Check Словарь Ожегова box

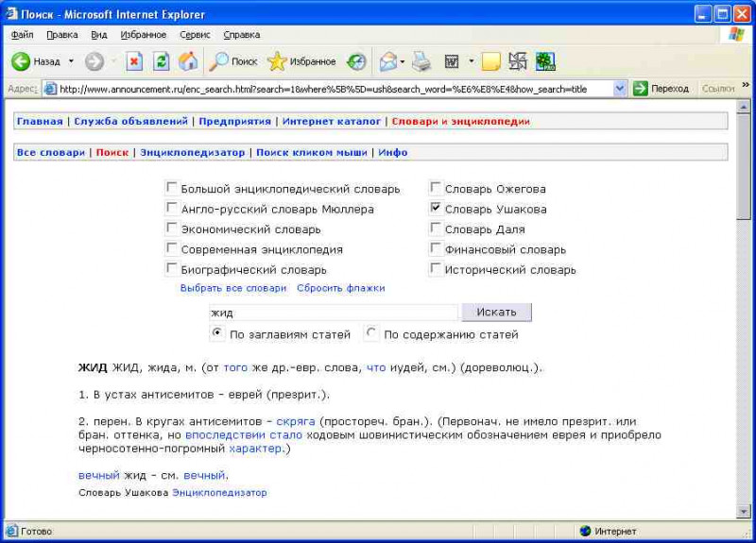tap(436, 187)
